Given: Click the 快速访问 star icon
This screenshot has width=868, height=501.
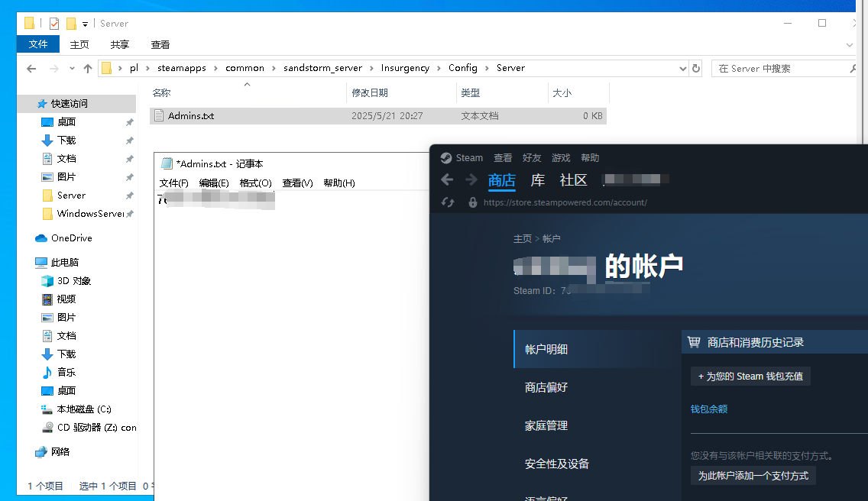Looking at the screenshot, I should pos(41,104).
